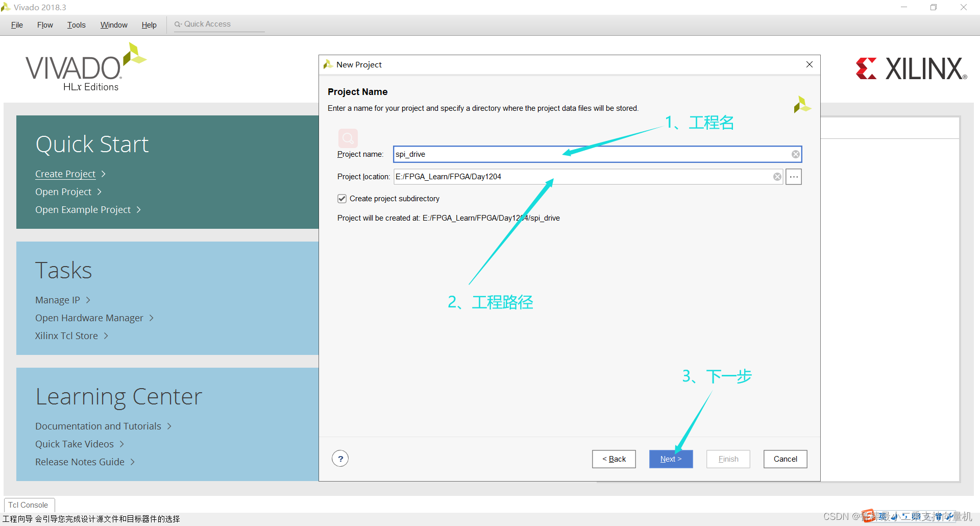The width and height of the screenshot is (980, 526).
Task: Click the Quick Access search icon
Action: tap(178, 24)
